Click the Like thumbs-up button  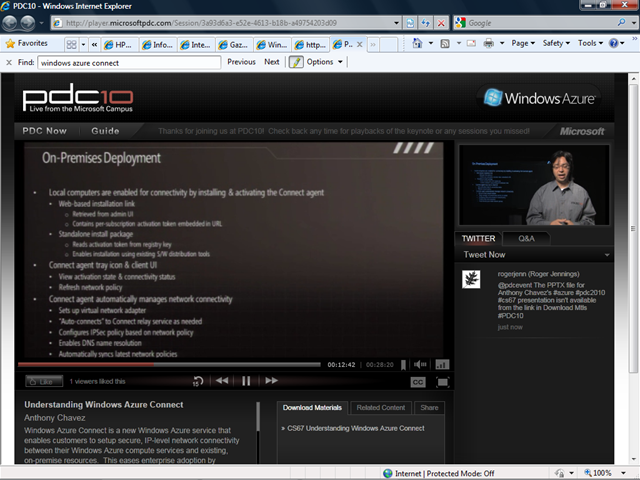pos(41,381)
